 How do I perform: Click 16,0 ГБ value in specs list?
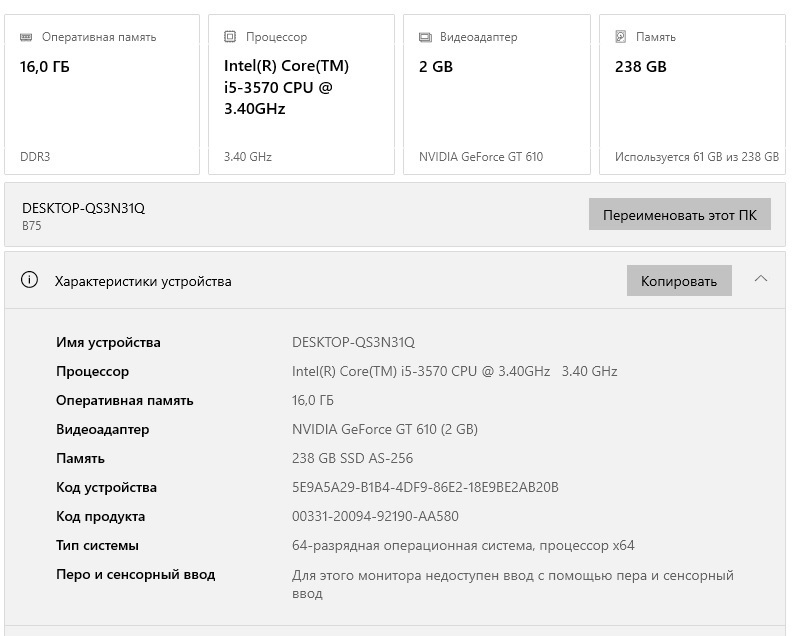312,401
